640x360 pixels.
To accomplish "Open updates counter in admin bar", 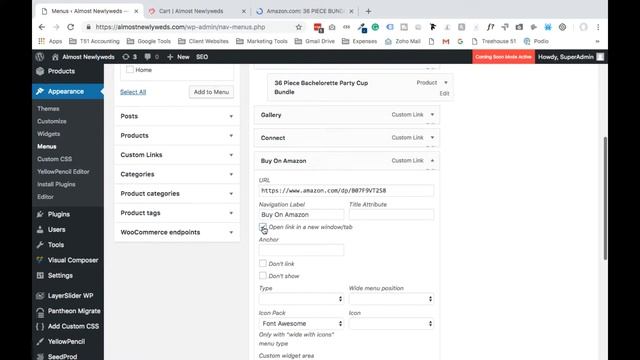I will click(129, 57).
